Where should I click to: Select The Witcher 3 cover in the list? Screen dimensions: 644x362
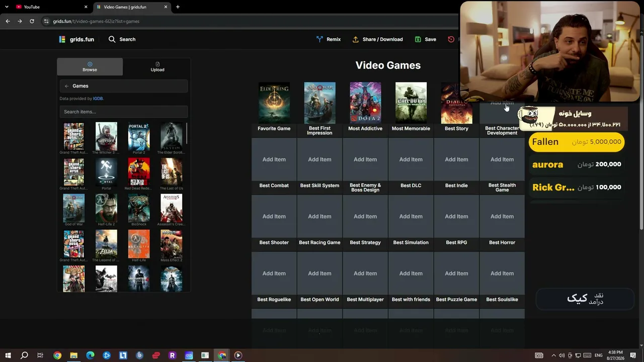[106, 136]
